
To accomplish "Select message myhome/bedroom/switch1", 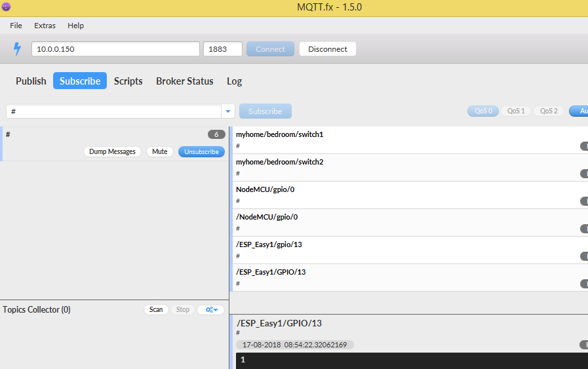I will pos(409,140).
